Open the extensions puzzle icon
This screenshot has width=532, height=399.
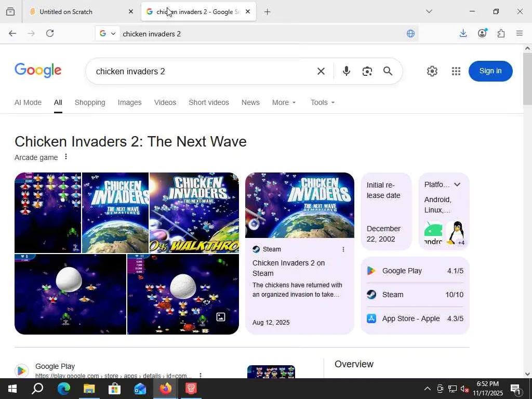[501, 33]
